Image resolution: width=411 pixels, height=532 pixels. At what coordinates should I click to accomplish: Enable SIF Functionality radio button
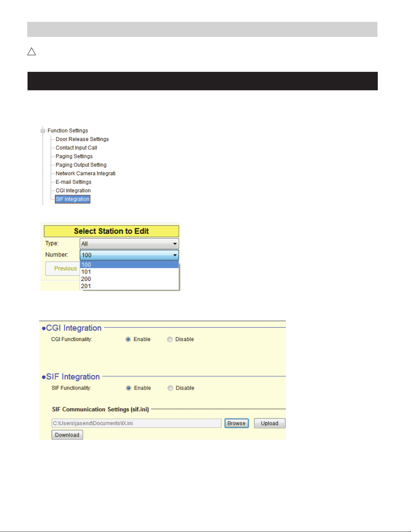tap(129, 388)
